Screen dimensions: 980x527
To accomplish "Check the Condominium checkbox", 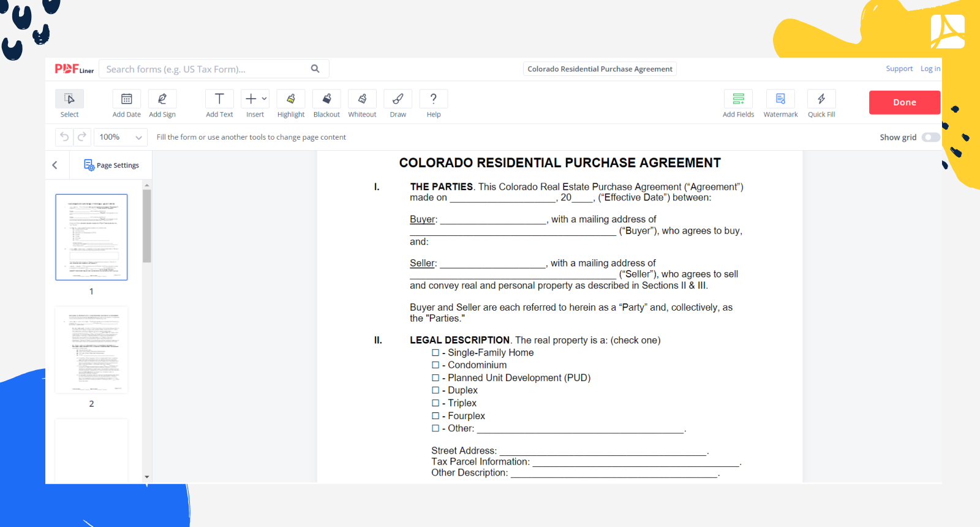I will tap(435, 365).
